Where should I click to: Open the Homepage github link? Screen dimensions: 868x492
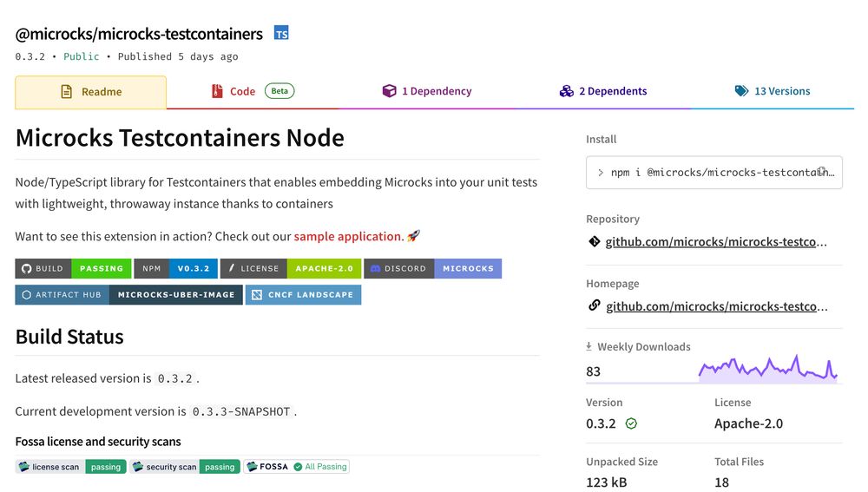tap(717, 306)
